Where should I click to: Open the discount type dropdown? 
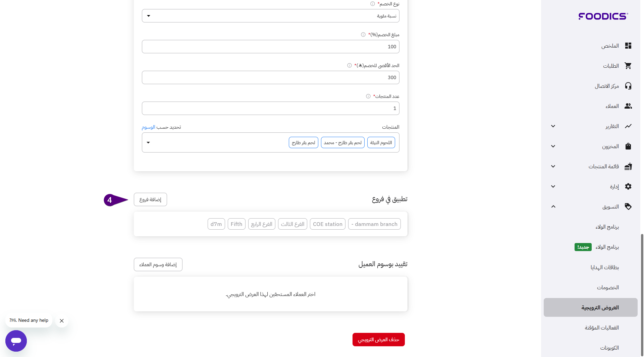(270, 16)
